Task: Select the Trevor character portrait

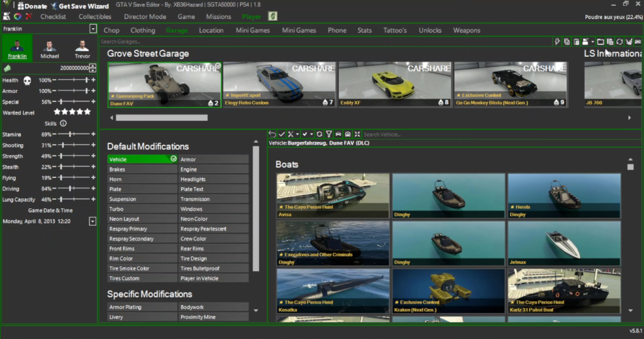Action: pyautogui.click(x=82, y=49)
